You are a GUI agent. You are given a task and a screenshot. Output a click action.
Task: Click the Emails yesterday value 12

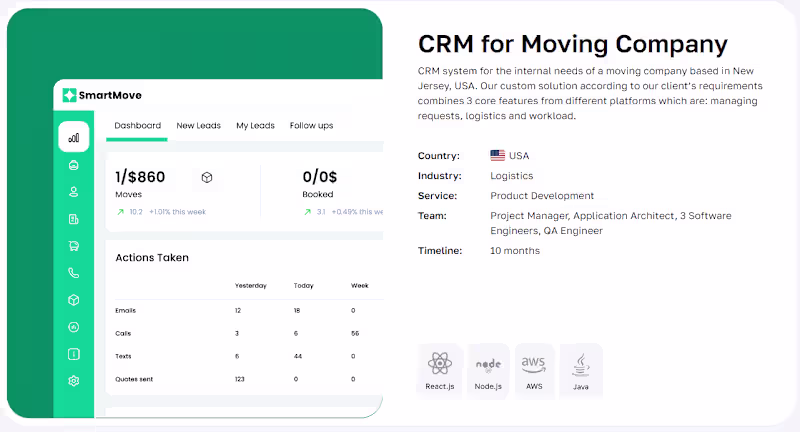(238, 310)
